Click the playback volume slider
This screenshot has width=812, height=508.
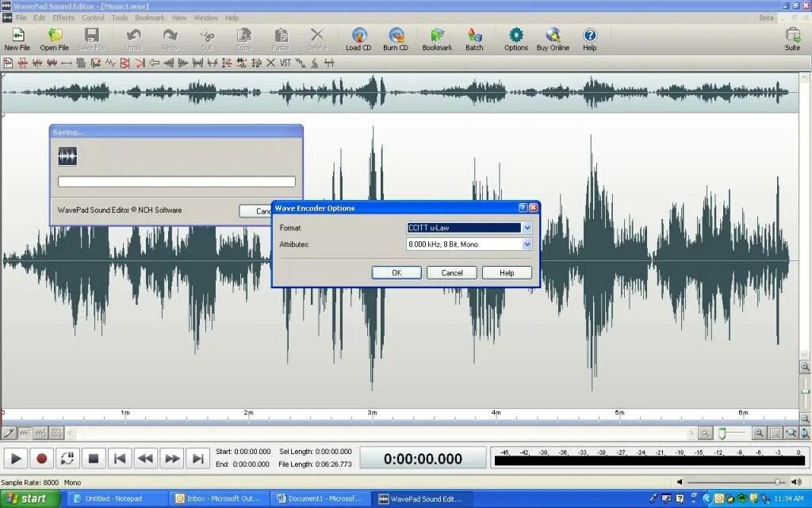coord(737,482)
